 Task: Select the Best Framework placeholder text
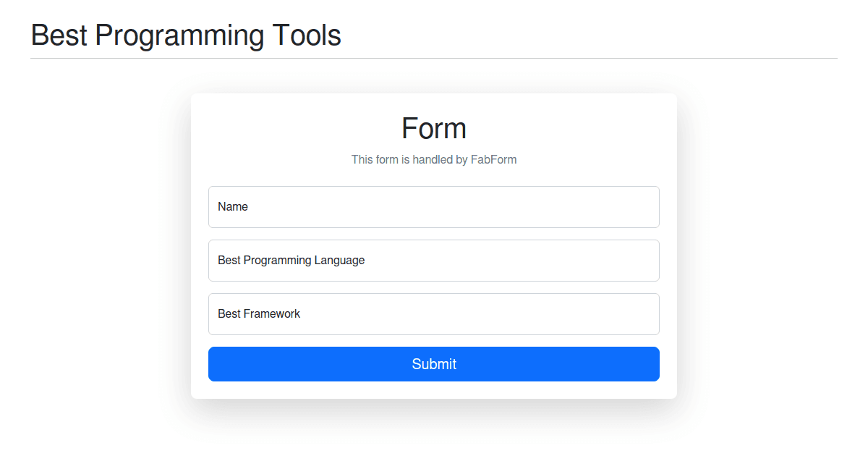pyautogui.click(x=258, y=313)
